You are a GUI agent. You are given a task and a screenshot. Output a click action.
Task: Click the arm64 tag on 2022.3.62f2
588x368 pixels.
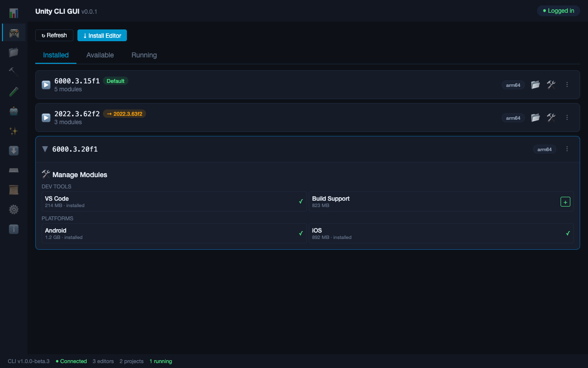pyautogui.click(x=513, y=118)
